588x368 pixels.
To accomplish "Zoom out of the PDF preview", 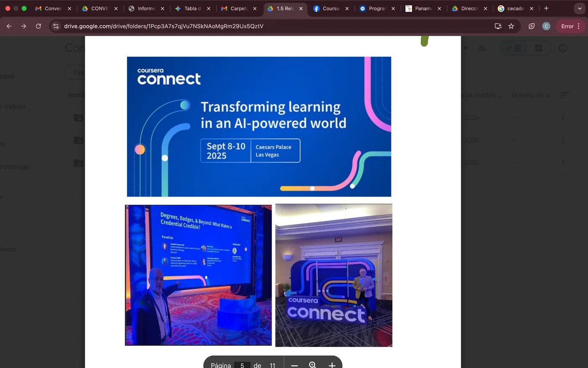I will coord(294,365).
